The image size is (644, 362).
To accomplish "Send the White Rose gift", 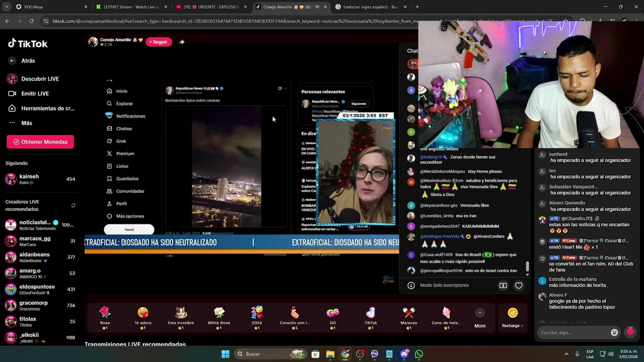I will click(219, 318).
